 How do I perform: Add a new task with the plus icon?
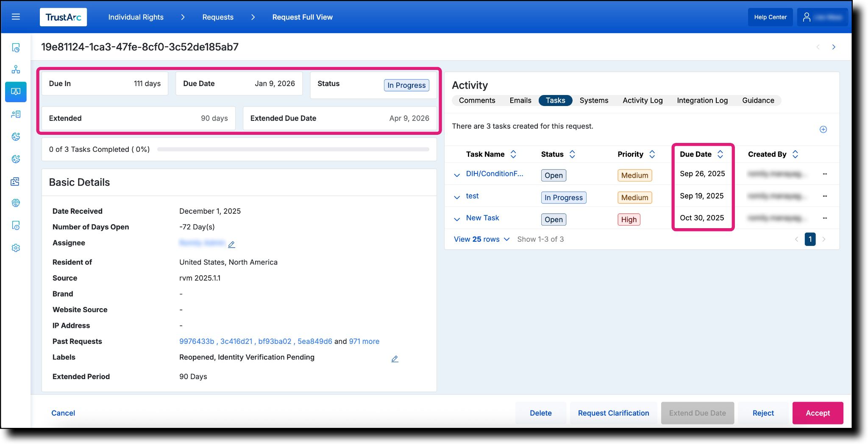823,129
